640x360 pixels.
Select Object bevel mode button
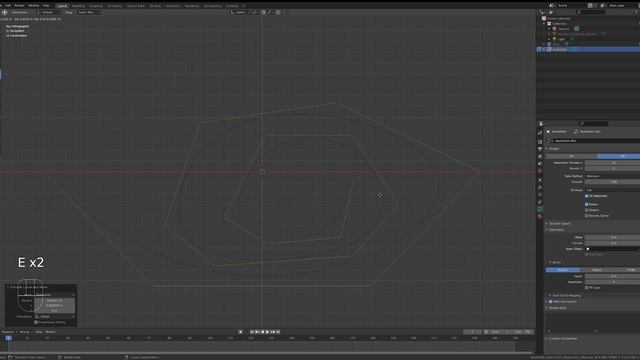tap(596, 270)
